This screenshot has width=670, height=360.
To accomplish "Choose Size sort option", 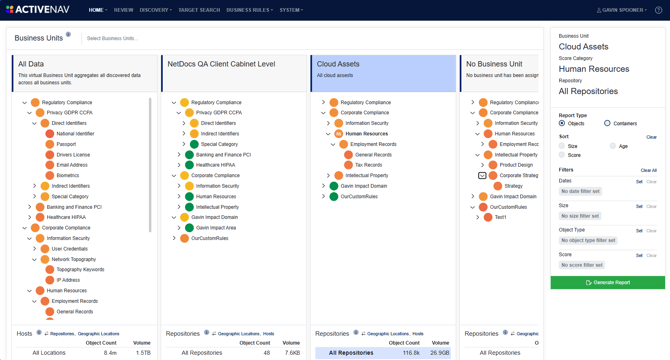I will (x=562, y=146).
